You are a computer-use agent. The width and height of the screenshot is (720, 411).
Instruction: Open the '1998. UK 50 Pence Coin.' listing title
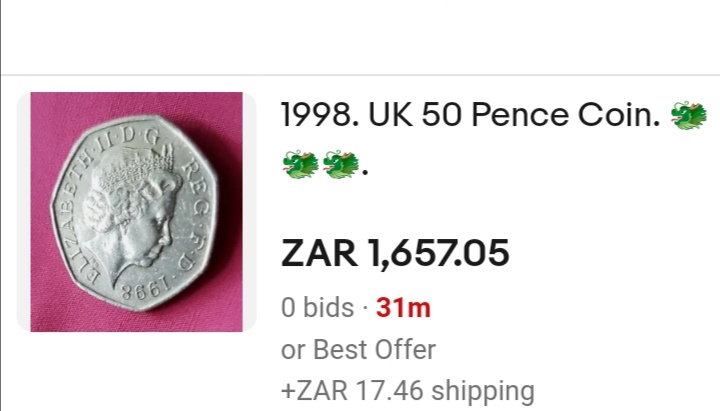coord(470,118)
